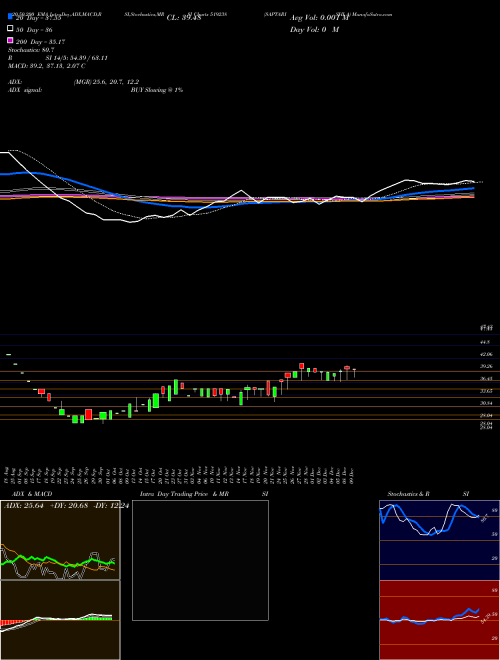The image size is (500, 660).
Task: Click the red RSI chart panel
Action: click(439, 620)
